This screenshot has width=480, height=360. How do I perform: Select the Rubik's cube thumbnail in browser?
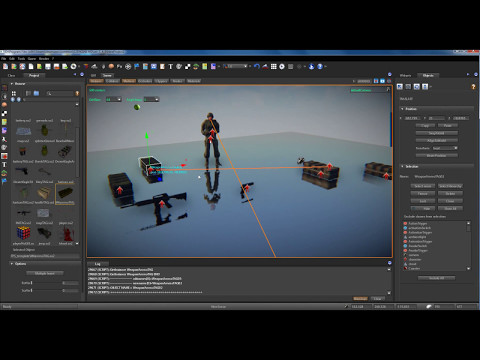click(x=23, y=233)
